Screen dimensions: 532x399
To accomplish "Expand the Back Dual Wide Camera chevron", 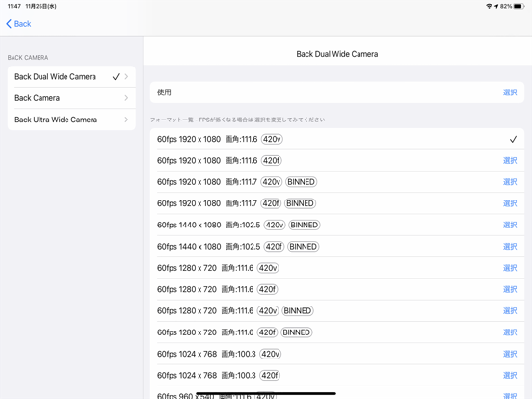I will (126, 77).
